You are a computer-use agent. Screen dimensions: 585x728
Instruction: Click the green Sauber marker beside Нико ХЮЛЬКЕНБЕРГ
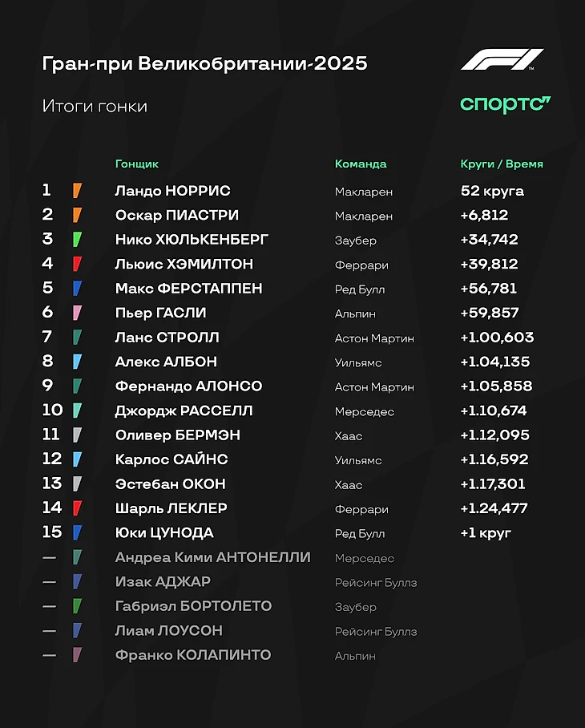click(x=77, y=240)
